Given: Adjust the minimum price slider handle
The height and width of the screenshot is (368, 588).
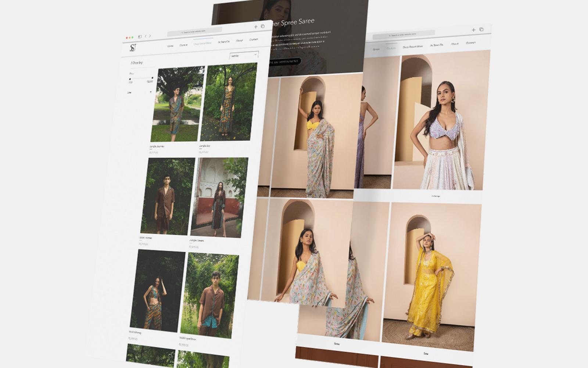Looking at the screenshot, I should pos(130,79).
